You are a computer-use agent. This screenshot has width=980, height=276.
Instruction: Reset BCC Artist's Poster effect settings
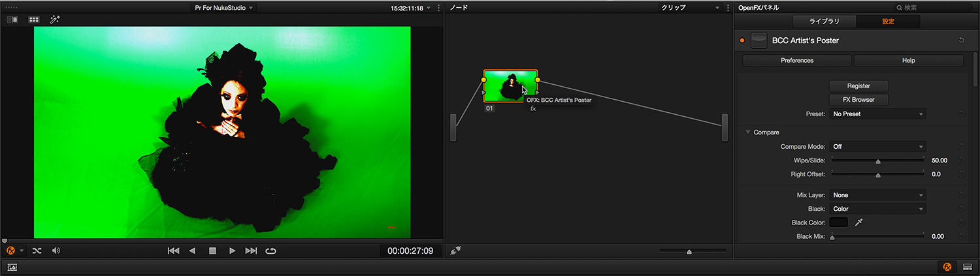(x=961, y=40)
